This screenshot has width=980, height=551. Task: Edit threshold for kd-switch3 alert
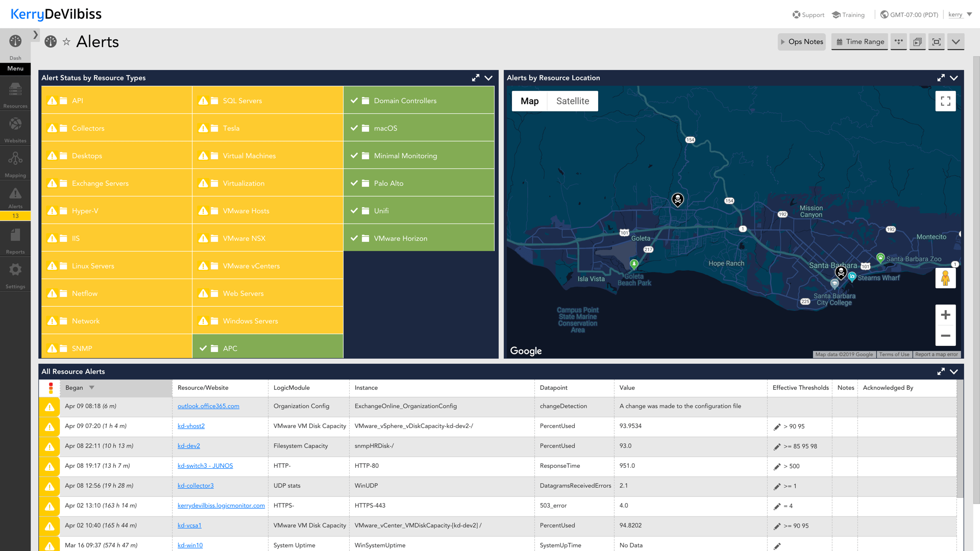(777, 466)
